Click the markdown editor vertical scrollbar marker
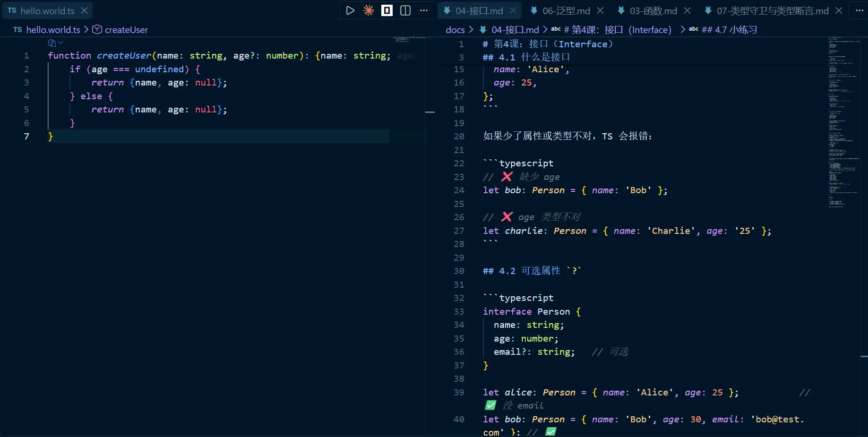Viewport: 868px width, 437px height. tap(864, 356)
